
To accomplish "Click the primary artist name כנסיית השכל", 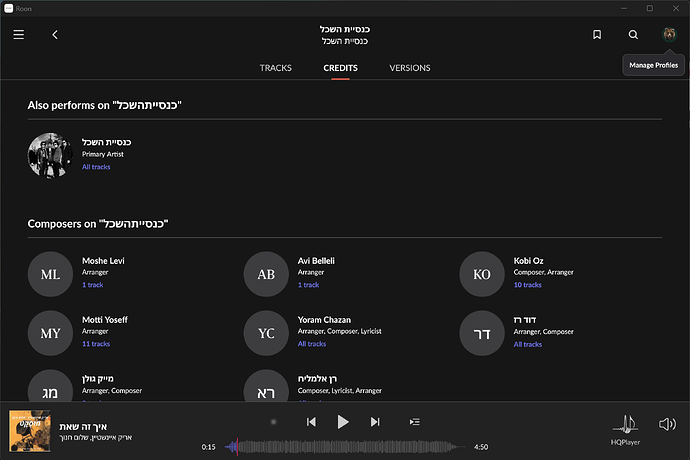I will [x=106, y=142].
